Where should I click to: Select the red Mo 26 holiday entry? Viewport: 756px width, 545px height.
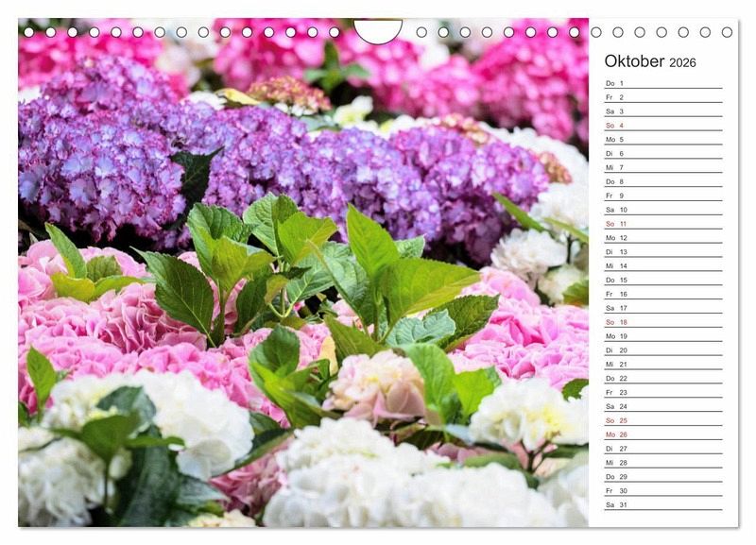pos(661,434)
